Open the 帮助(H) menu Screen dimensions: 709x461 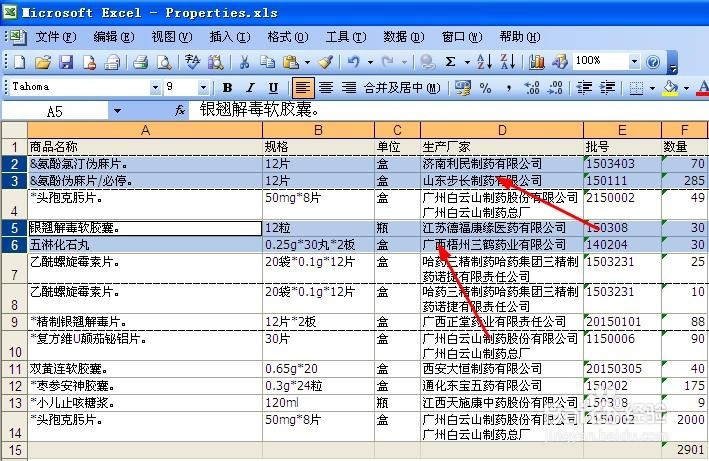tap(520, 37)
